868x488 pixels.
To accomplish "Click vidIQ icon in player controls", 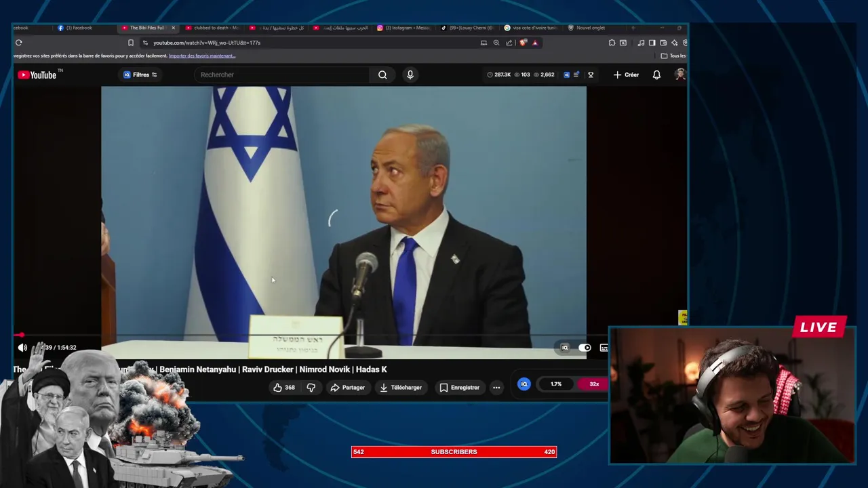I will (564, 348).
